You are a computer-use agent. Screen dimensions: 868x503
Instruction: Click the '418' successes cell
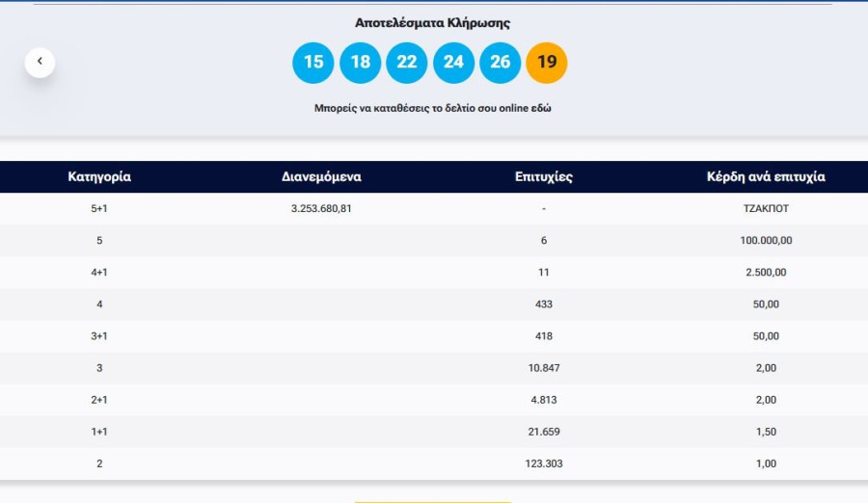pos(544,336)
